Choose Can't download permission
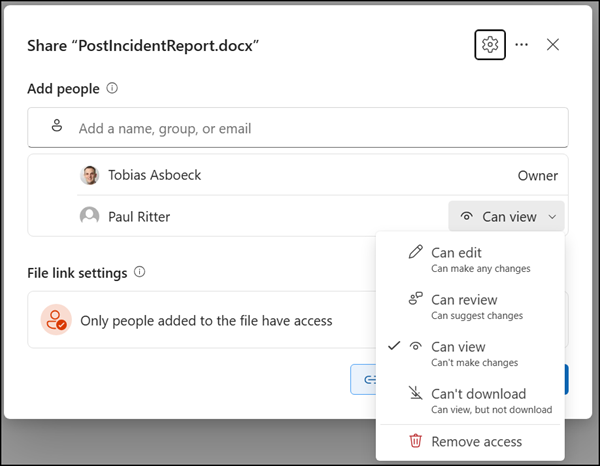Screen dimensions: 600x466 point(470,401)
